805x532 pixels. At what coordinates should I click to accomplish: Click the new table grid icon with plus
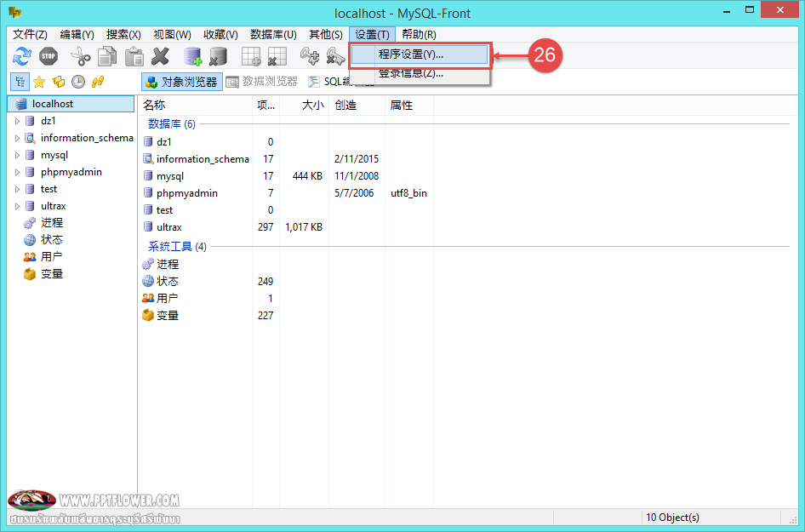click(252, 56)
